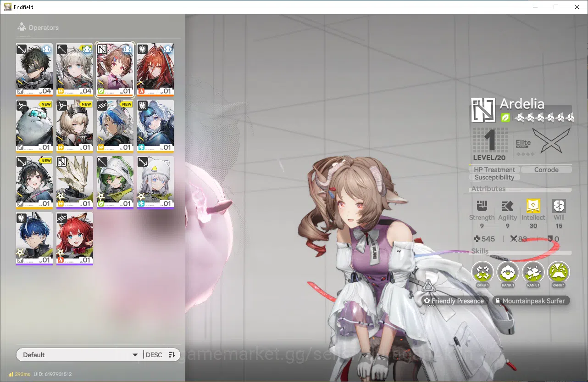Click the team icon on red-haired horned operator card
The height and width of the screenshot is (382, 588).
168,48
